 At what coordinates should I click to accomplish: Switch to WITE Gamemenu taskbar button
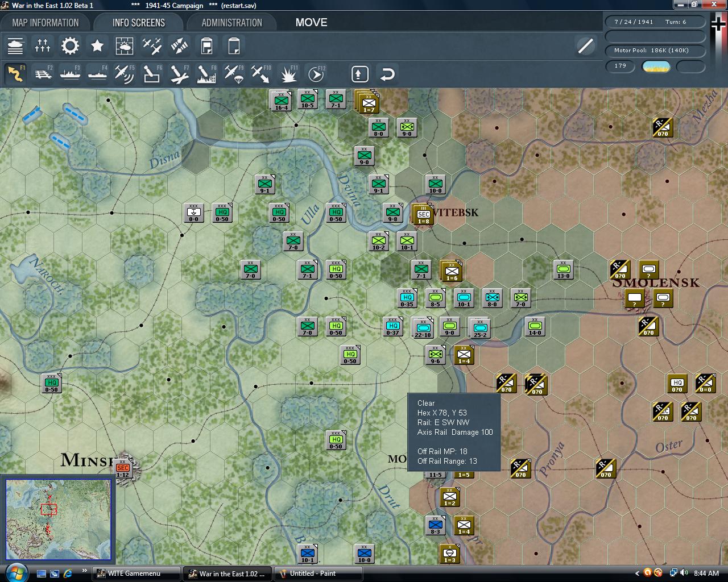click(136, 573)
